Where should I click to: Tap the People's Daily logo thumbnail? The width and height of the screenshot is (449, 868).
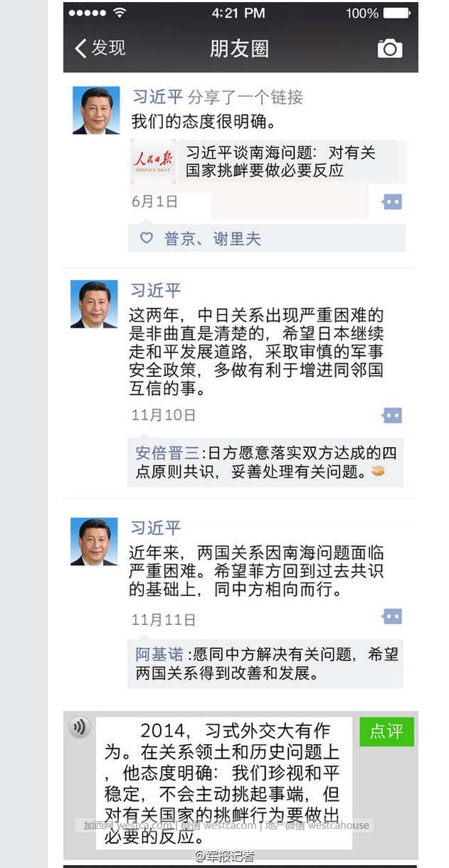[153, 161]
